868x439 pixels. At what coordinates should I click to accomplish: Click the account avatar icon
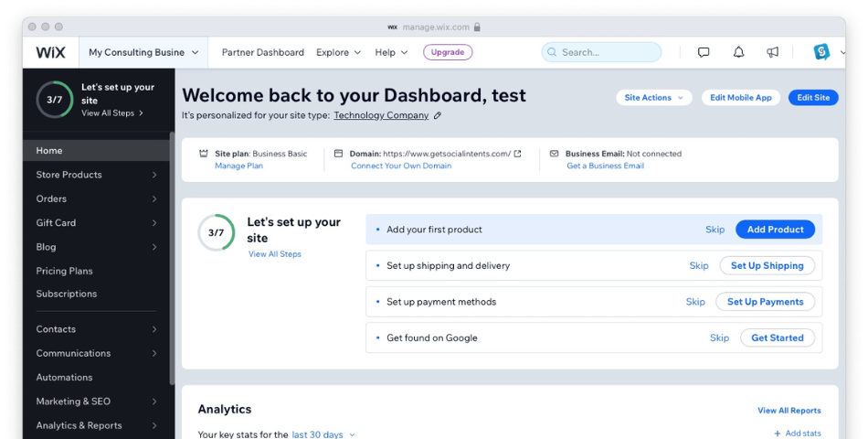point(821,52)
